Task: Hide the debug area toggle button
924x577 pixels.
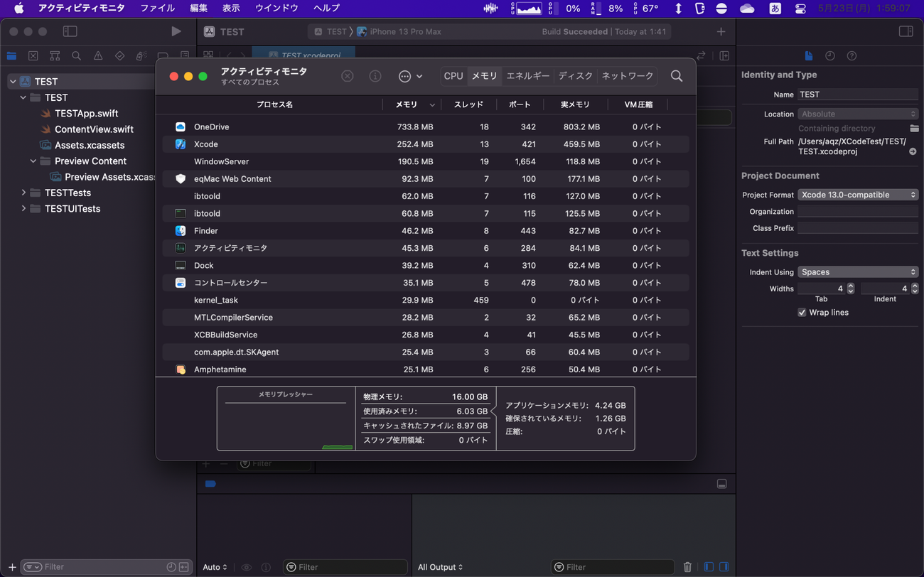Action: coord(721,484)
